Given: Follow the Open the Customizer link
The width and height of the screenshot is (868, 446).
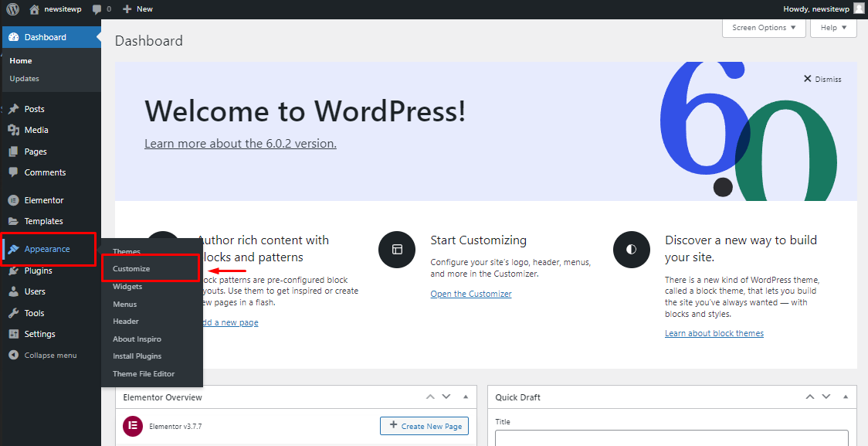Looking at the screenshot, I should click(x=471, y=293).
